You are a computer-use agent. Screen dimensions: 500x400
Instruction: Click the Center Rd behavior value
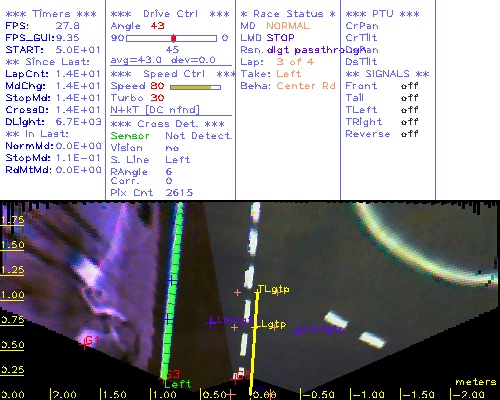[x=306, y=86]
